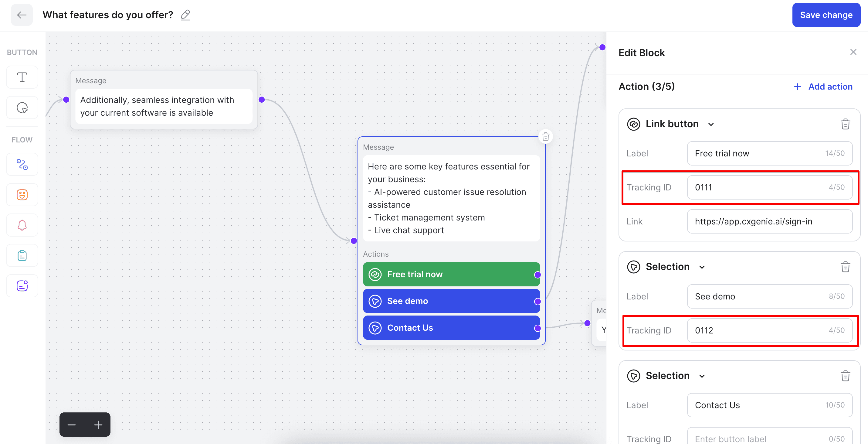
Task: Select the button block icon below the text tool
Action: [22, 108]
